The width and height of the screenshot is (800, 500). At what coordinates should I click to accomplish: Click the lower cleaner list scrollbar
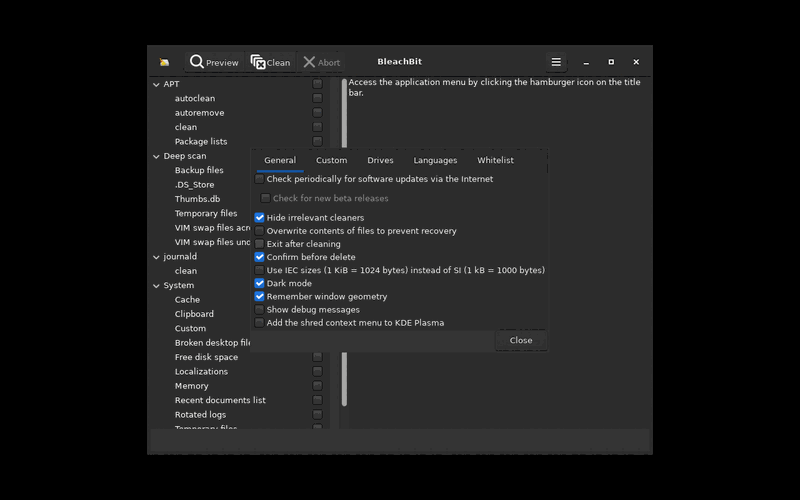coord(344,379)
